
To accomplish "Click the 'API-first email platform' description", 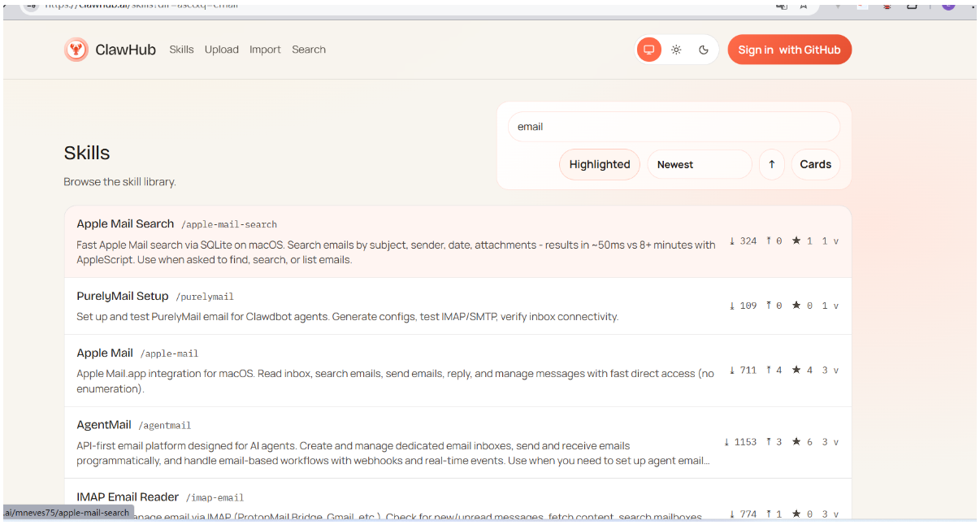I will pyautogui.click(x=393, y=453).
